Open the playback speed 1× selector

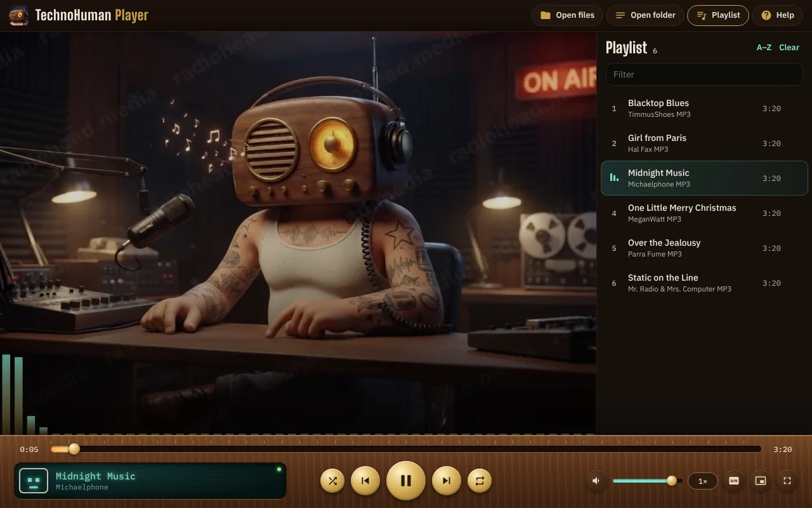coord(703,481)
